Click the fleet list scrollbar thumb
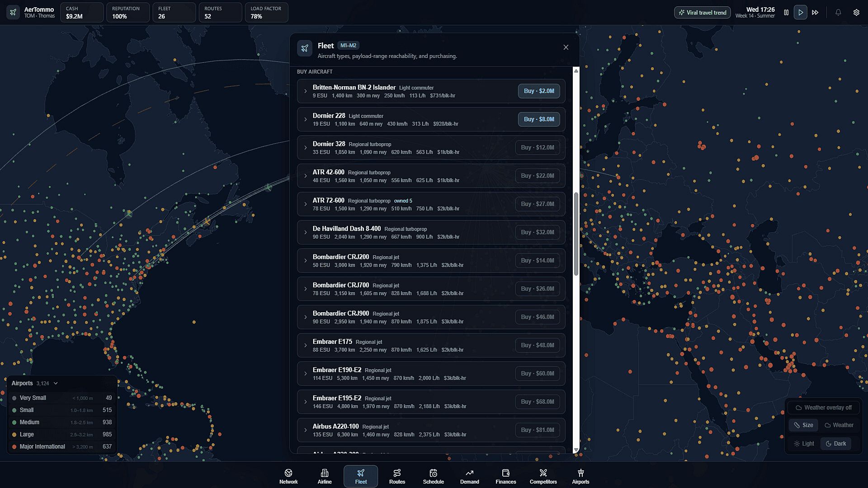 click(576, 234)
